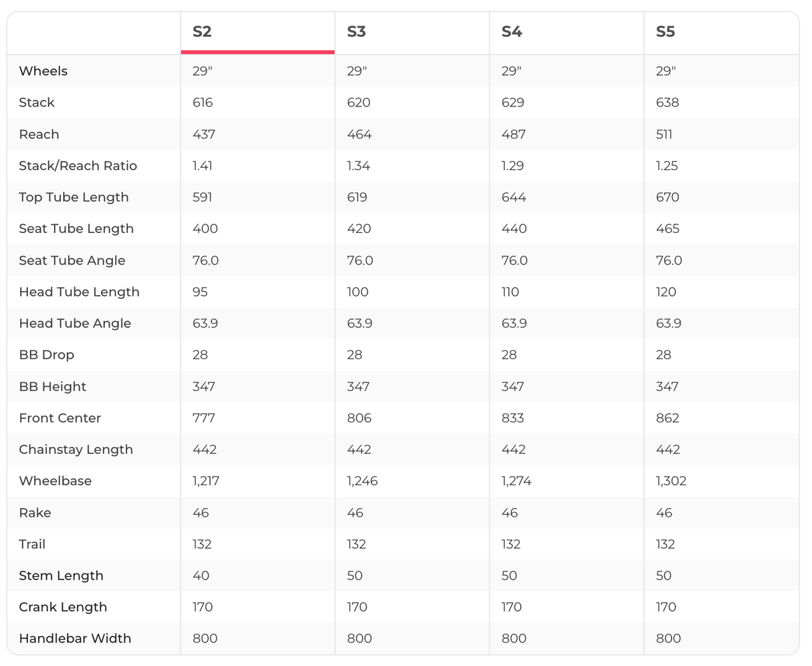Select the Stack row label

37,102
